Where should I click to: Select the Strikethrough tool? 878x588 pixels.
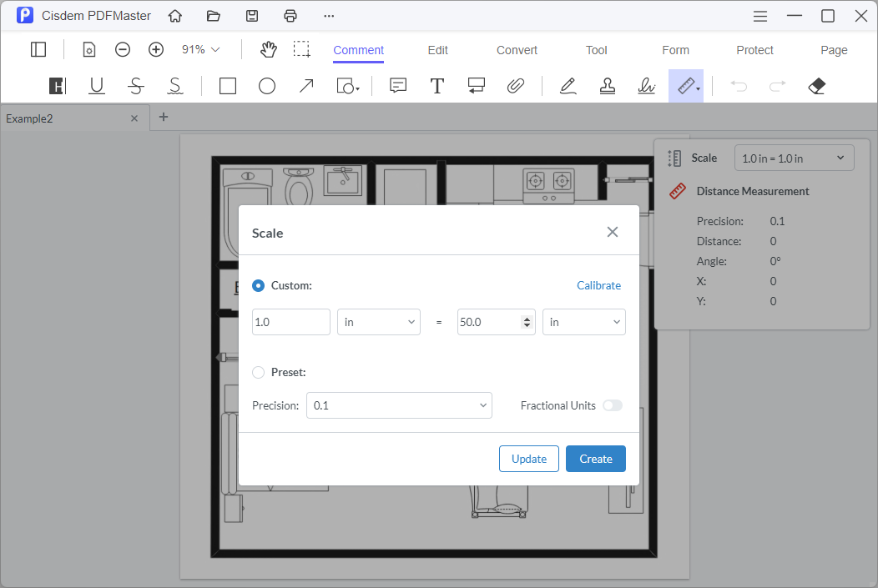[135, 86]
